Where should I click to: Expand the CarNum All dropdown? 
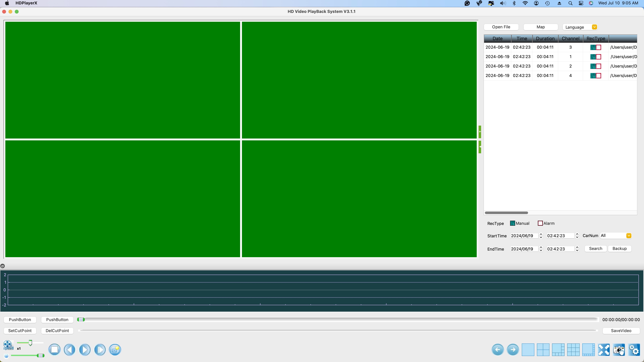(x=629, y=236)
